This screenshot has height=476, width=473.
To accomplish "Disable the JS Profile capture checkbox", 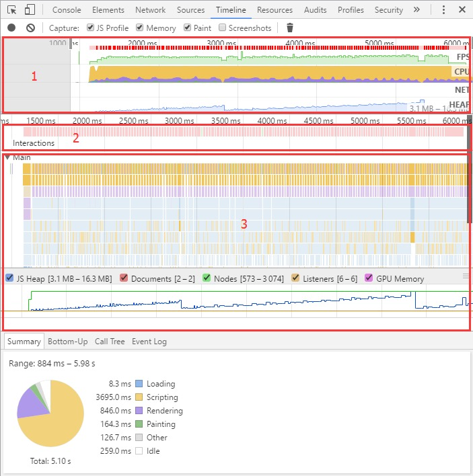I will point(90,28).
